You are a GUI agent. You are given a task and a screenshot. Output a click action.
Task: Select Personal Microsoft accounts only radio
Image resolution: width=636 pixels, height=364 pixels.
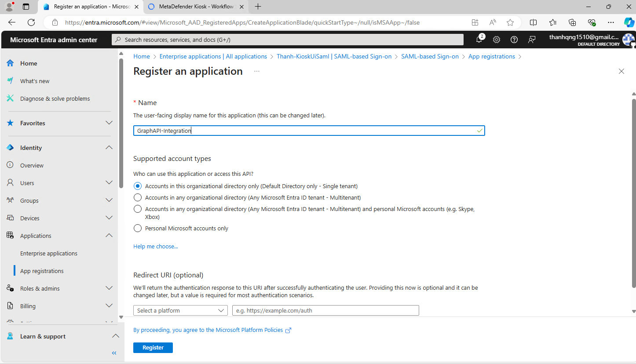[138, 228]
